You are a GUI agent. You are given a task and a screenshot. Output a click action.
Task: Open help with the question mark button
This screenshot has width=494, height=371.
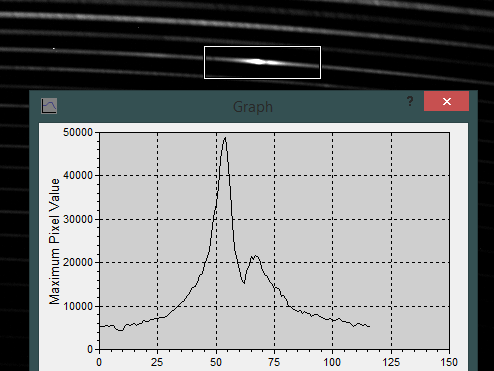pos(410,101)
